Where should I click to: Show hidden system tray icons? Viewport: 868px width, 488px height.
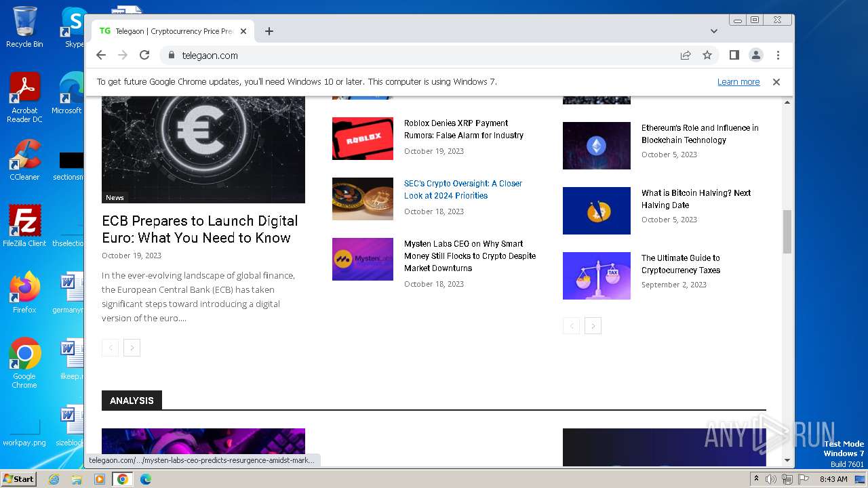click(756, 479)
